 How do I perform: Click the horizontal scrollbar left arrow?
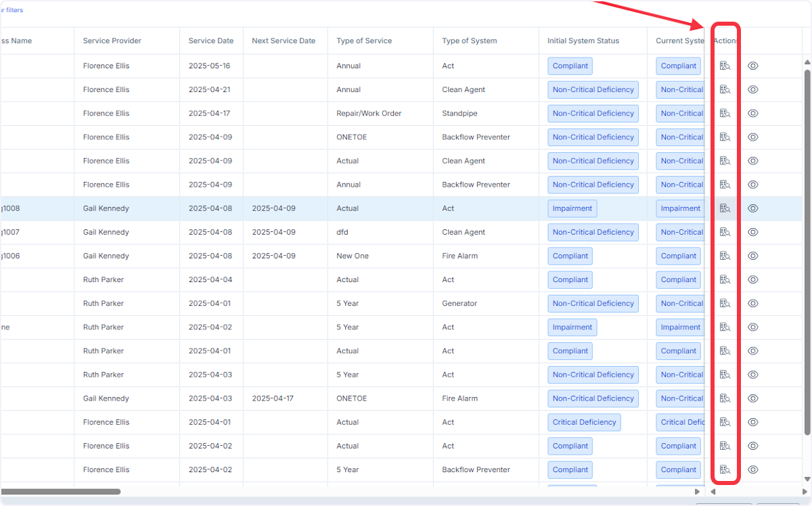[712, 492]
